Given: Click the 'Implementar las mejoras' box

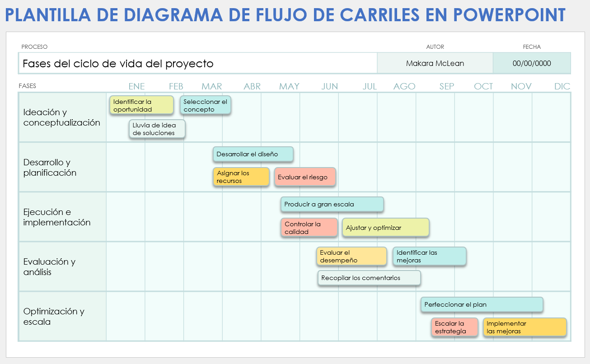Looking at the screenshot, I should coord(524,327).
